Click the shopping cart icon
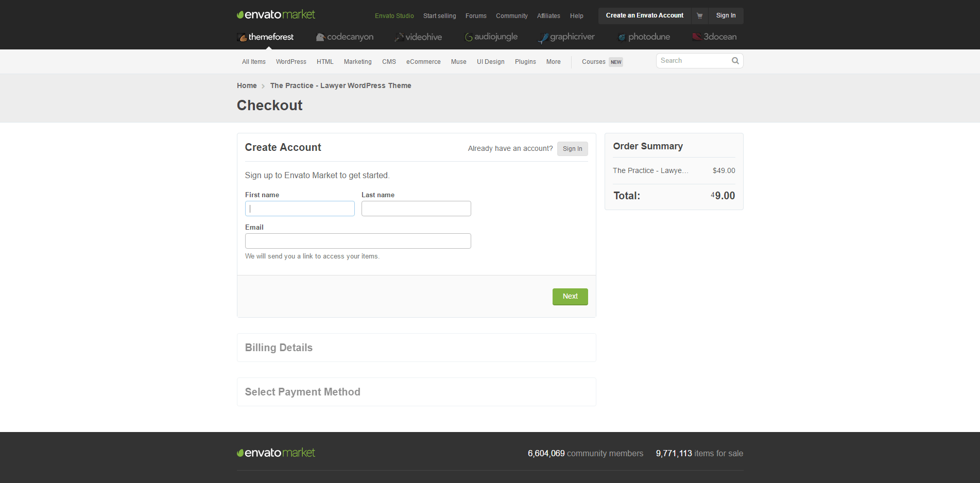This screenshot has height=483, width=980. (x=699, y=15)
